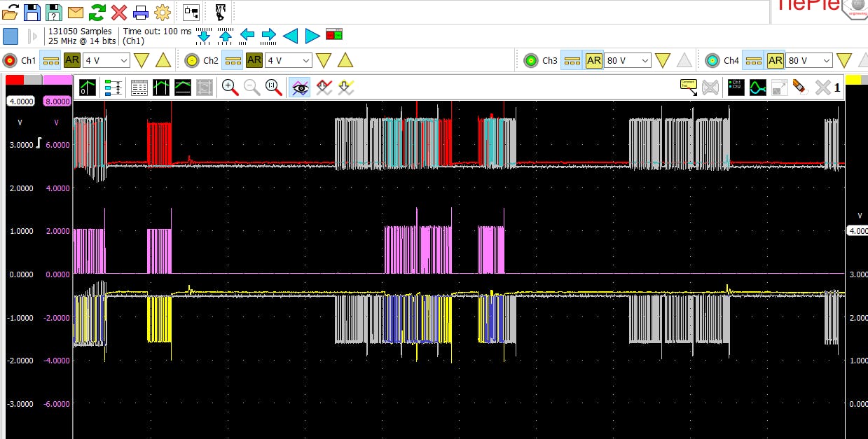The width and height of the screenshot is (868, 439).
Task: Open settings with the gear icon
Action: 163,12
